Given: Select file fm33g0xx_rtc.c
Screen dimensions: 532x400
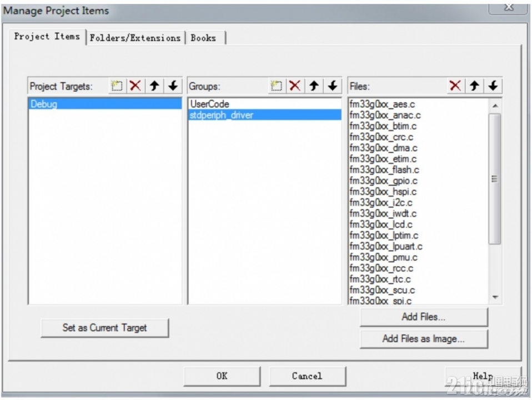Looking at the screenshot, I should pyautogui.click(x=380, y=279).
